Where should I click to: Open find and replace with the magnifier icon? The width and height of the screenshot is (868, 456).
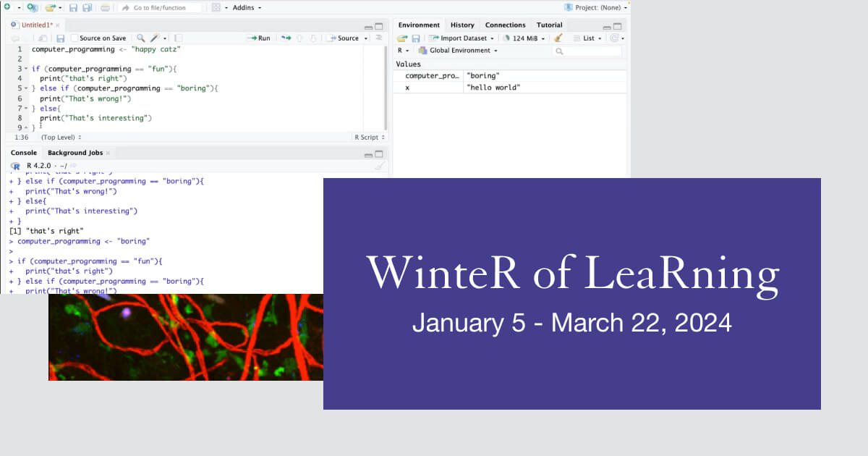[142, 38]
